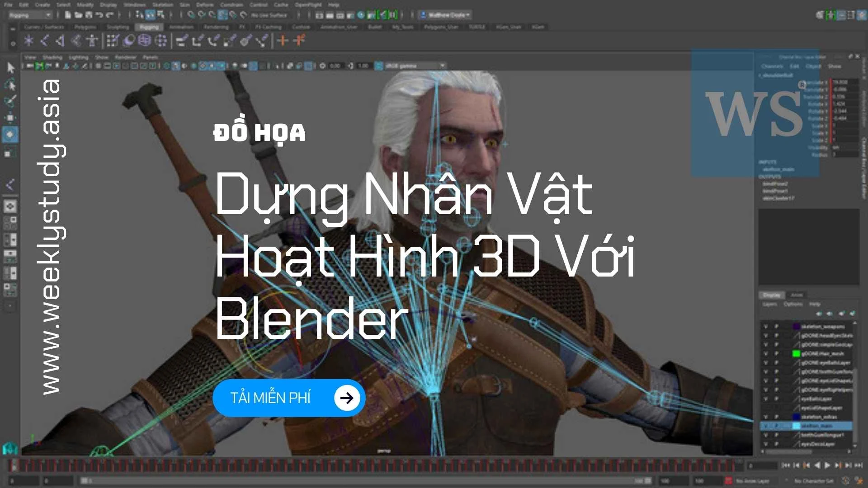
Task: Click the New Scene icon in status line
Action: click(x=68, y=15)
